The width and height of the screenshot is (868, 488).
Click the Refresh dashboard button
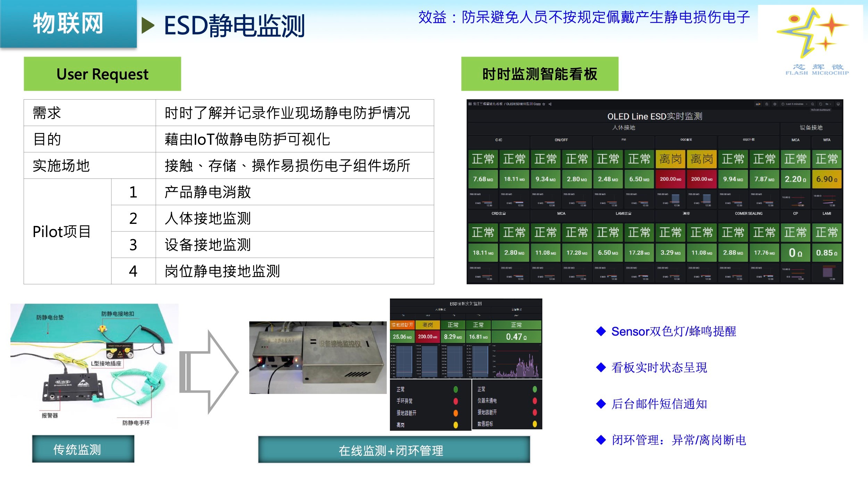pyautogui.click(x=821, y=104)
